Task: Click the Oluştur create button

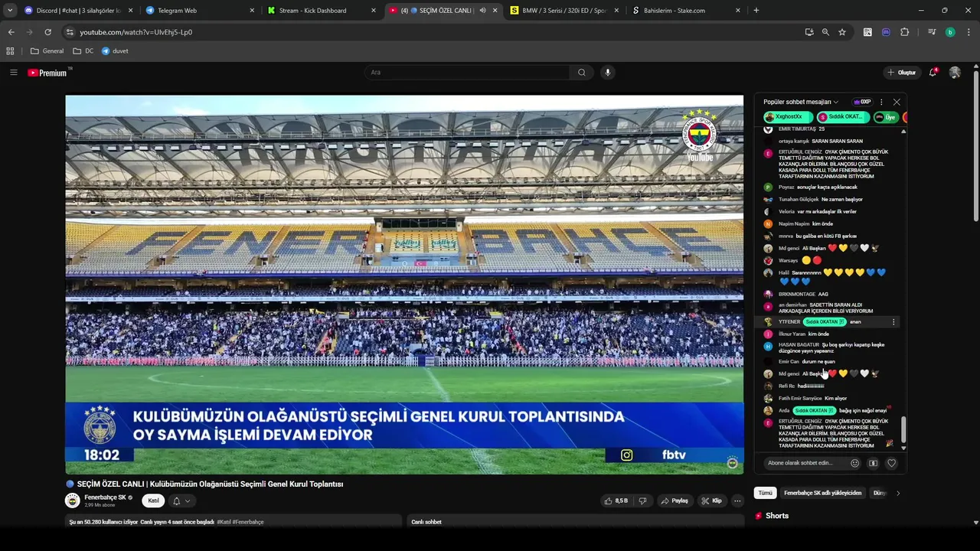Action: coord(902,73)
